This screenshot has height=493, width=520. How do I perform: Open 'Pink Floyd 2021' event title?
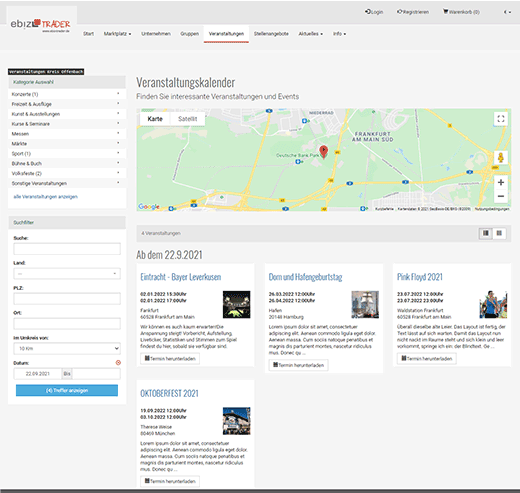(420, 277)
